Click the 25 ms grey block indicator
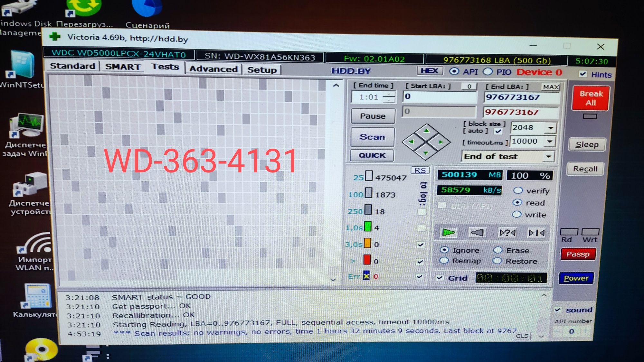This screenshot has height=362, width=644. tap(369, 176)
